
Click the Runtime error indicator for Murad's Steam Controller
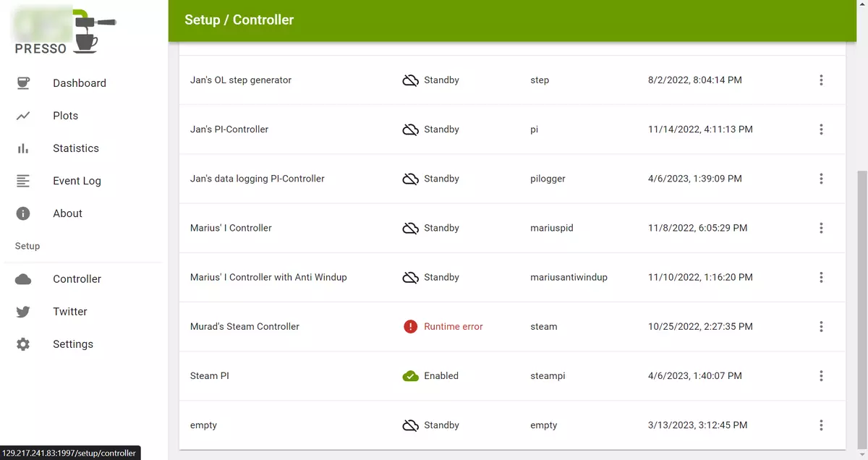(x=410, y=326)
